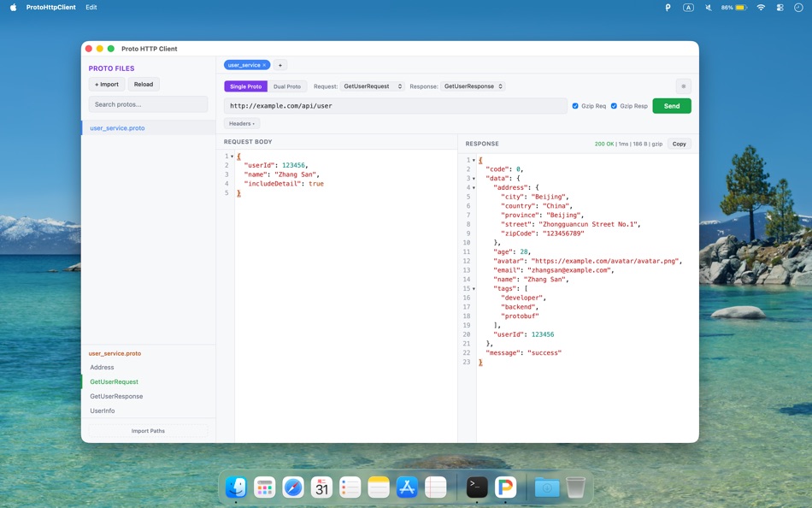Click the avatar URL value in response

tap(605, 261)
